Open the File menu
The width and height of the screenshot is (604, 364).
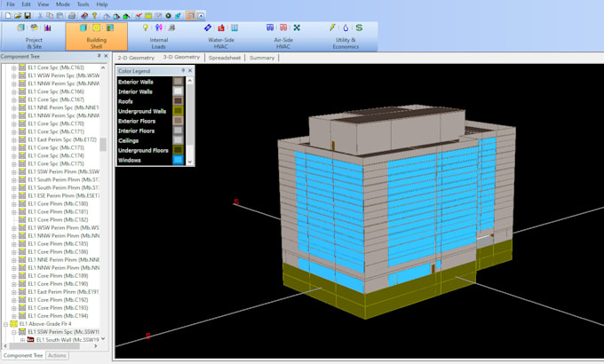click(x=11, y=4)
